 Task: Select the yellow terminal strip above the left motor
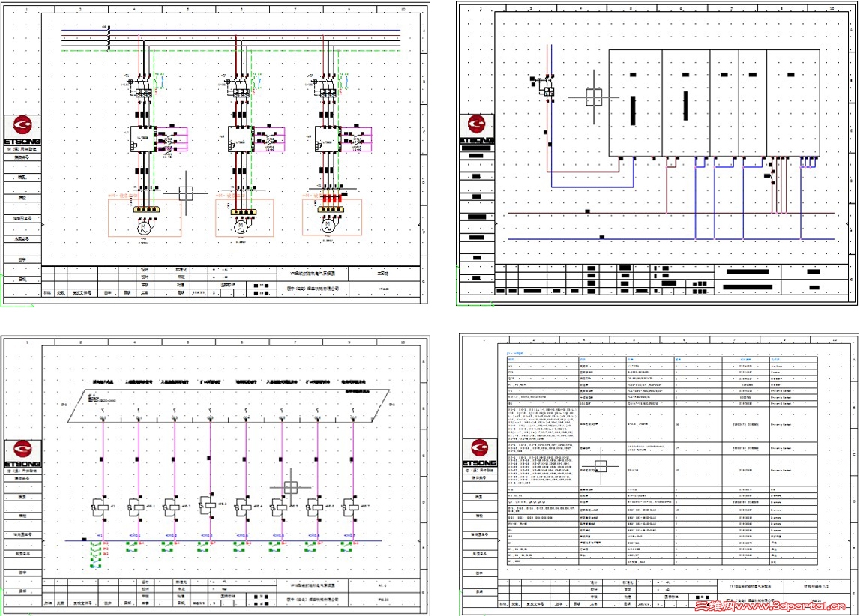(147, 209)
